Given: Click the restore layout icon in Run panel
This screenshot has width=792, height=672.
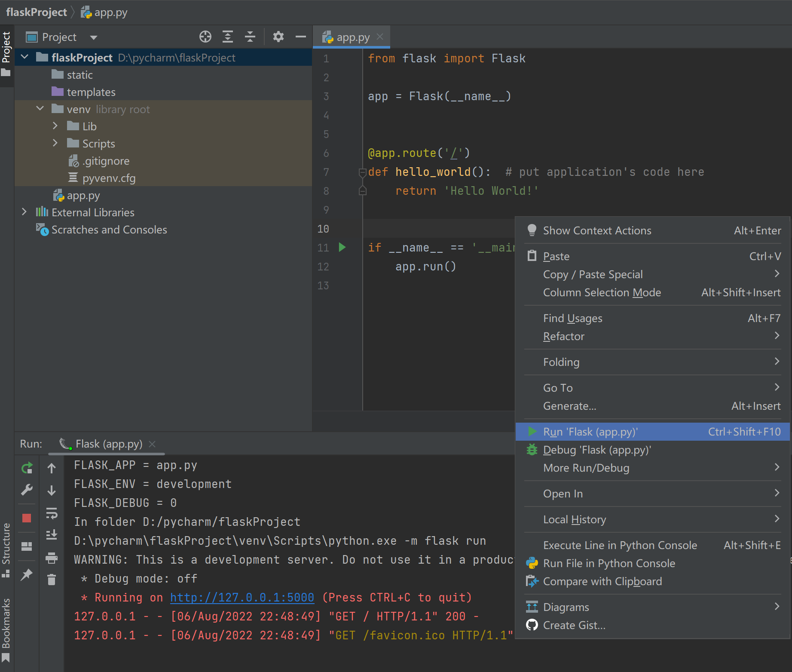Looking at the screenshot, I should click(x=27, y=546).
